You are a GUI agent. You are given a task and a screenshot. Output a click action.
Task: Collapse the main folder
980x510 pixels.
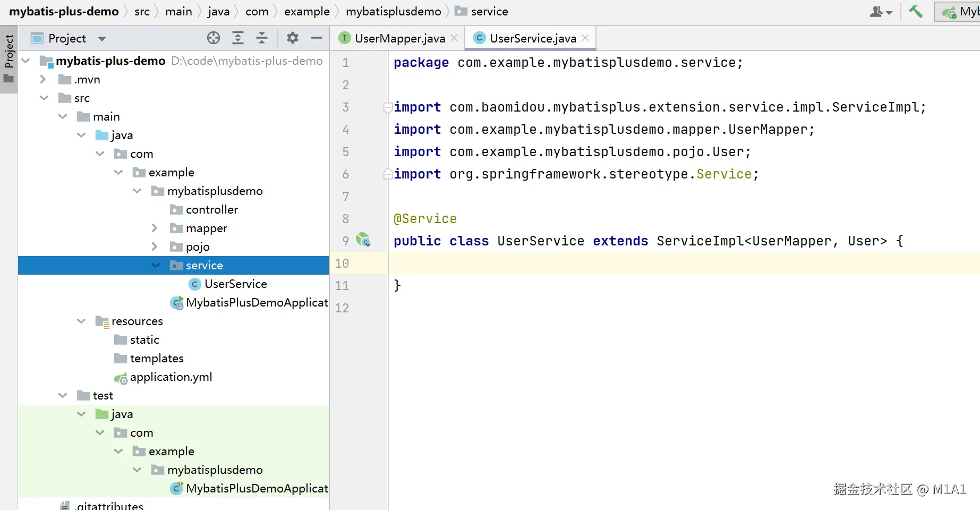pyautogui.click(x=63, y=116)
